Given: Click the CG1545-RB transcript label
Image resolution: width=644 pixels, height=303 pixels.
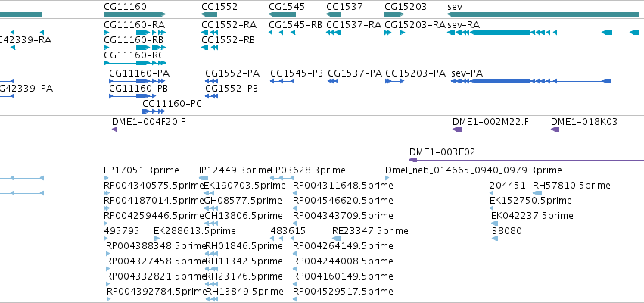Looking at the screenshot, I should tap(295, 25).
